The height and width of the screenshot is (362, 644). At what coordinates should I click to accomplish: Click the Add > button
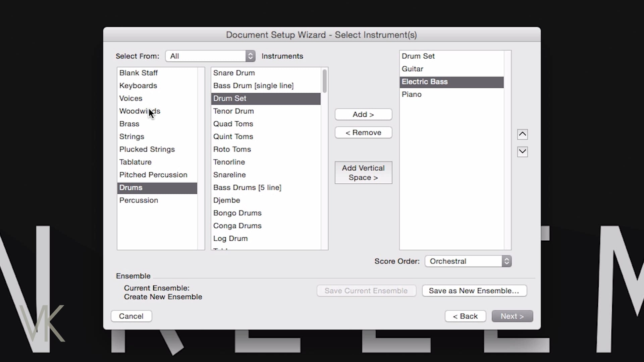363,115
